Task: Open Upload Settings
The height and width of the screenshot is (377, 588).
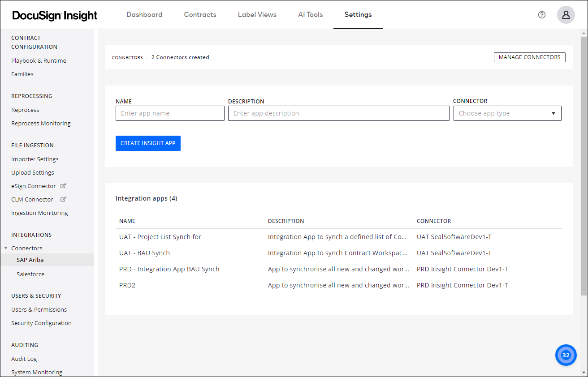Action: tap(33, 172)
